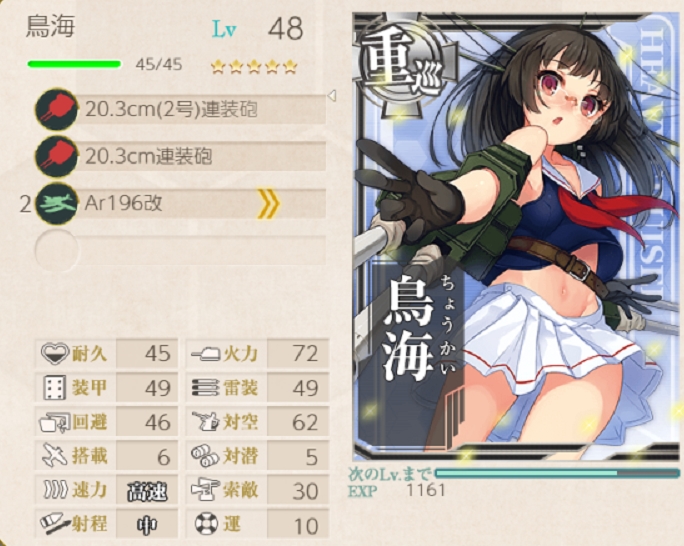This screenshot has height=546, width=684.
Task: Open the 20.3cm(2号)連装砲 equipment slot
Action: 181,109
